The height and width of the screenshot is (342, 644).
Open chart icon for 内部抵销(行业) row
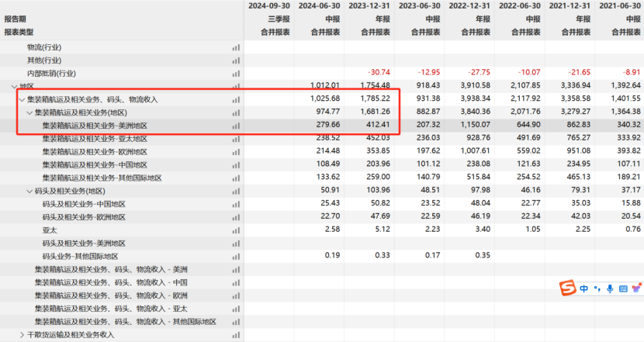(x=236, y=74)
